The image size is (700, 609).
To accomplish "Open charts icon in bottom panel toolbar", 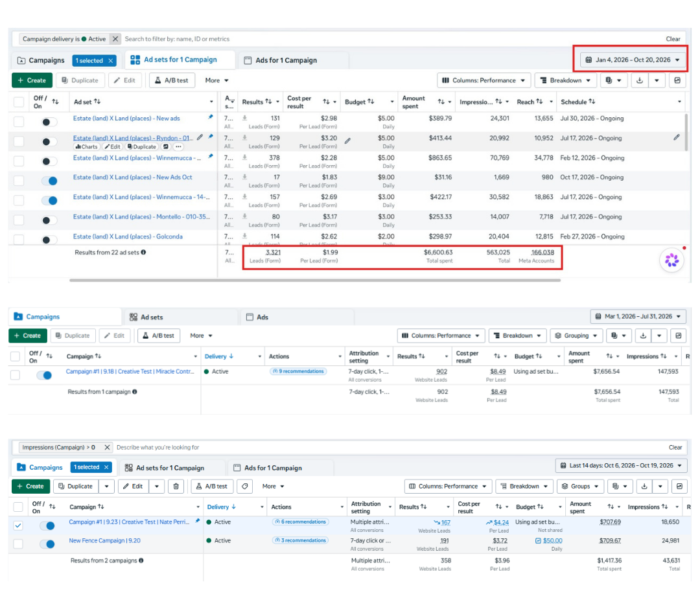I will click(679, 487).
